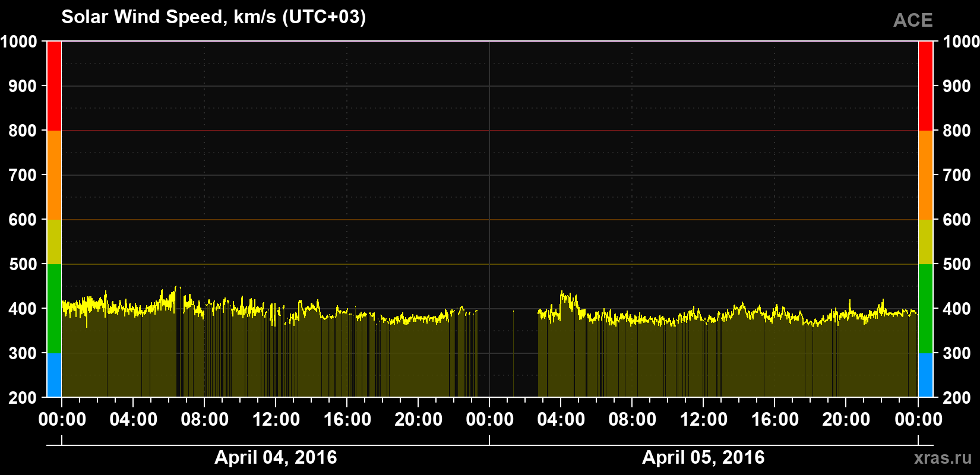
Task: Select the "April 05, 2016" date label
Action: (703, 457)
